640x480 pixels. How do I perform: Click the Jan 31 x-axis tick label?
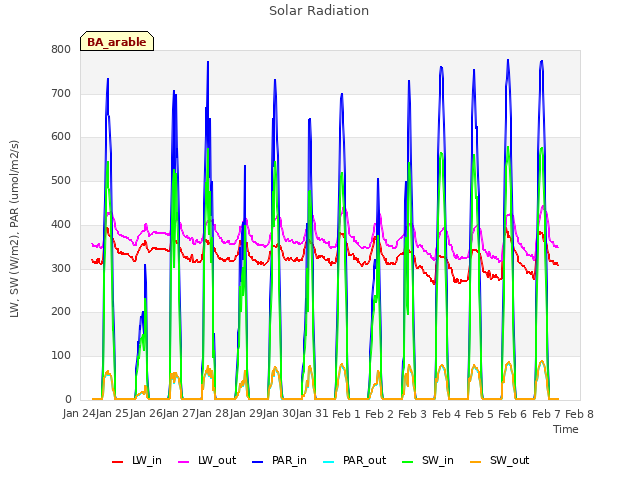[312, 414]
